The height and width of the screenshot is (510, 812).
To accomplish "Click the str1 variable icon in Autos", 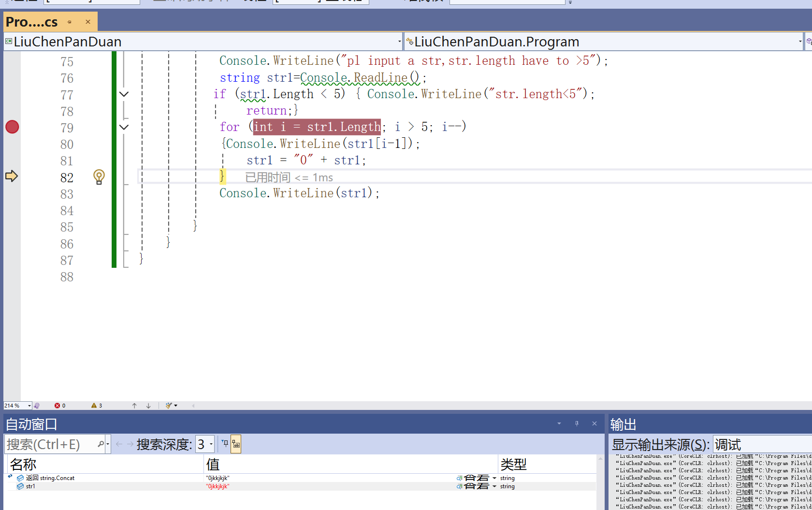I will coord(20,486).
